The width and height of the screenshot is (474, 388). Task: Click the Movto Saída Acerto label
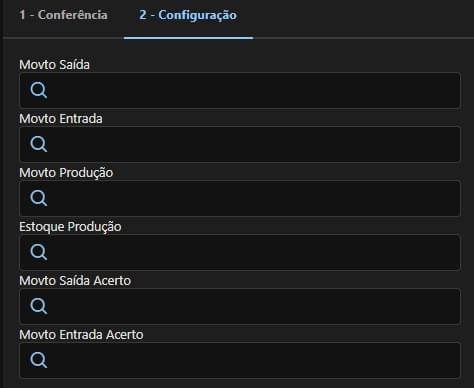point(75,281)
